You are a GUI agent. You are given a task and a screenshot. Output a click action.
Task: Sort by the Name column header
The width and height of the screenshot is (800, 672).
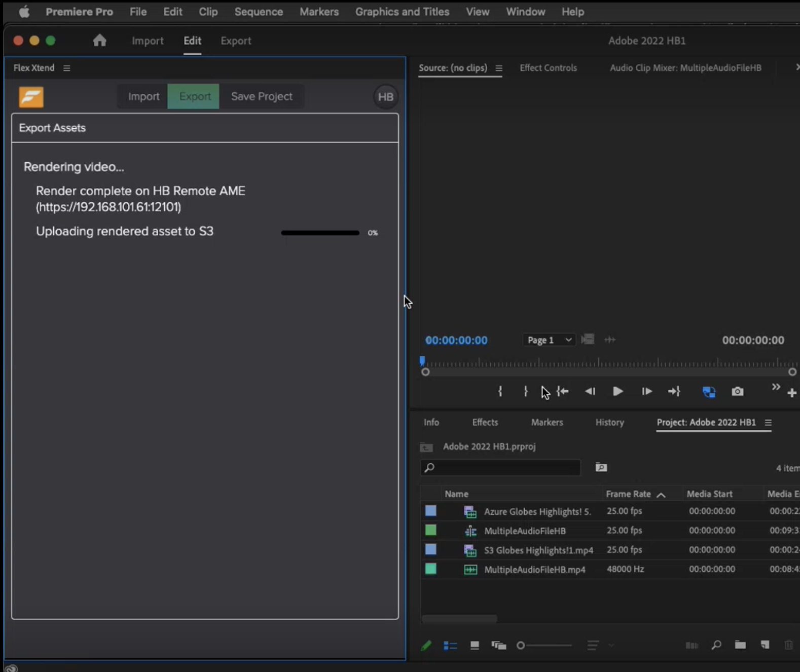(456, 494)
